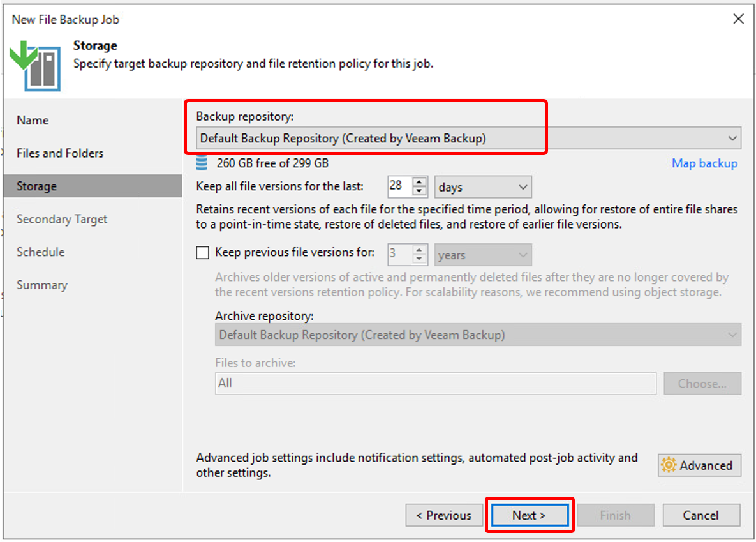This screenshot has width=756, height=542.
Task: Click the New File Backup Job title
Action: (66, 20)
